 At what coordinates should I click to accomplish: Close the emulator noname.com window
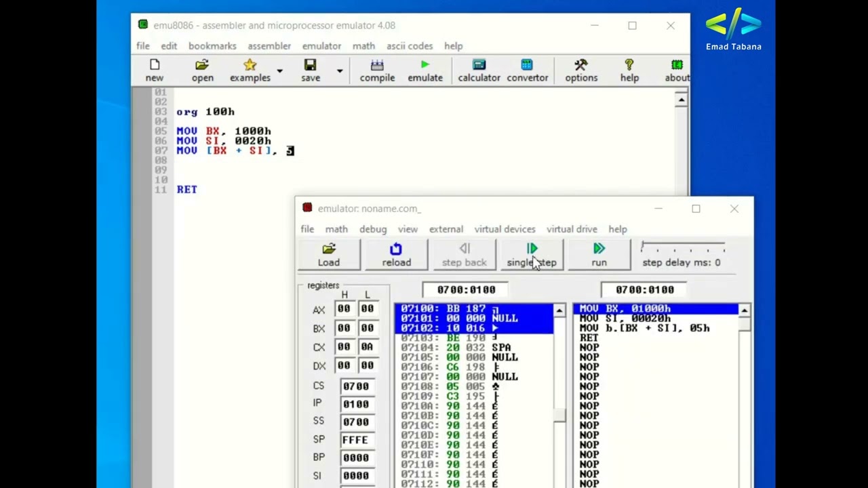point(734,209)
